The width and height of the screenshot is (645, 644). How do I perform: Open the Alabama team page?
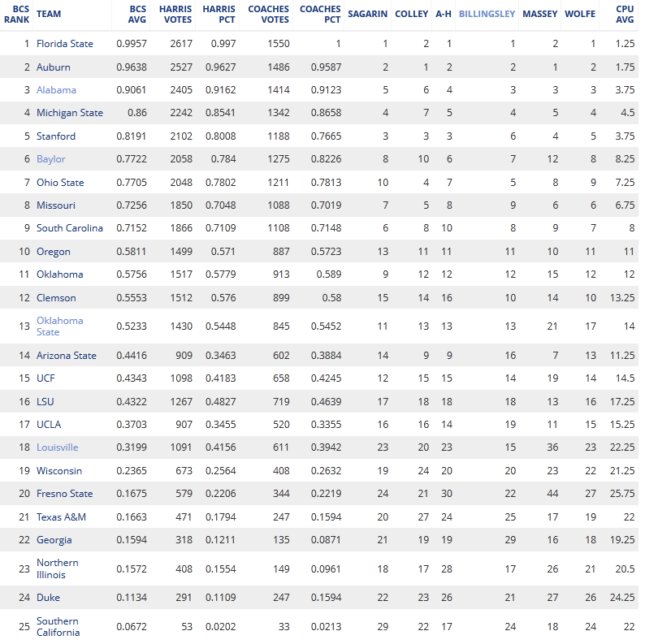[x=56, y=90]
